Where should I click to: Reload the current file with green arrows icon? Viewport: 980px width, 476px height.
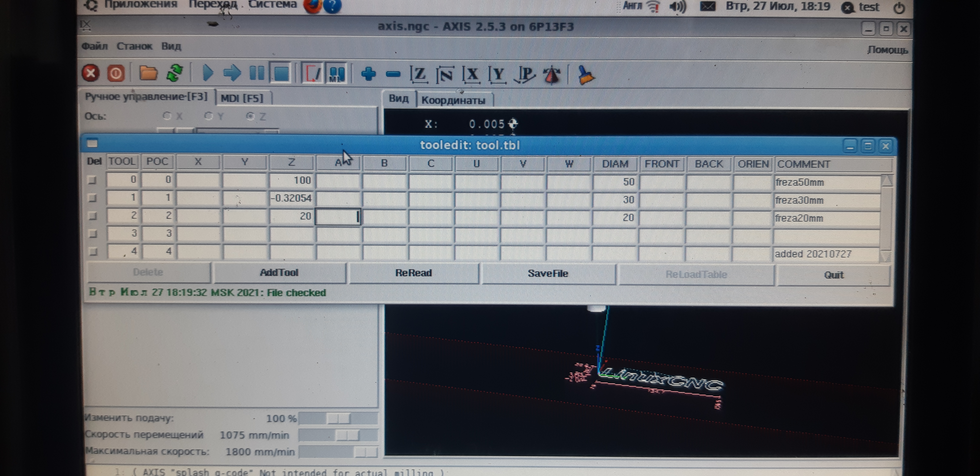[175, 73]
